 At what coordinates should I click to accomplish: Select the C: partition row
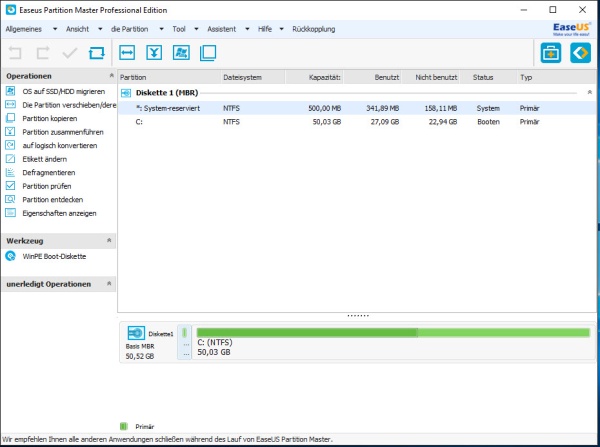[357, 122]
